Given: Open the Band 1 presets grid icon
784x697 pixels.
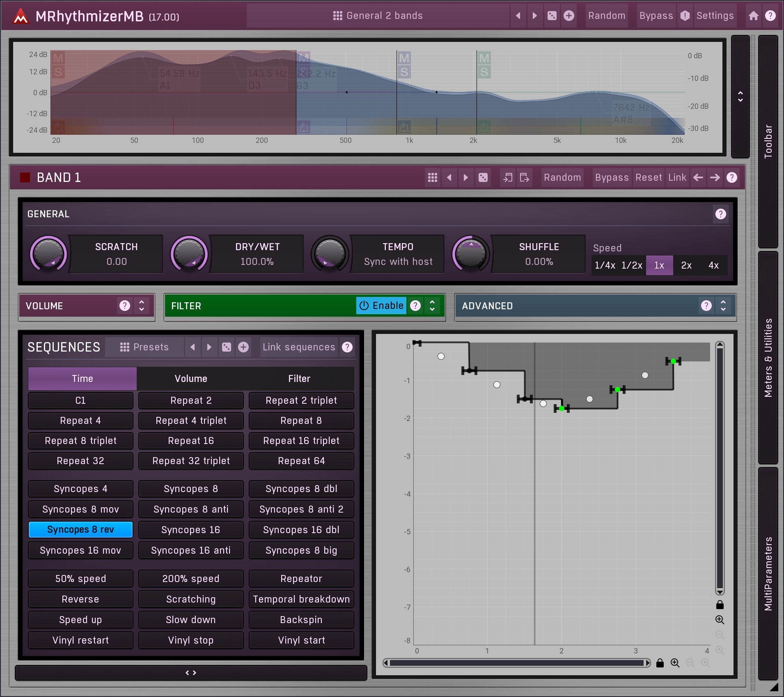Looking at the screenshot, I should coord(433,177).
